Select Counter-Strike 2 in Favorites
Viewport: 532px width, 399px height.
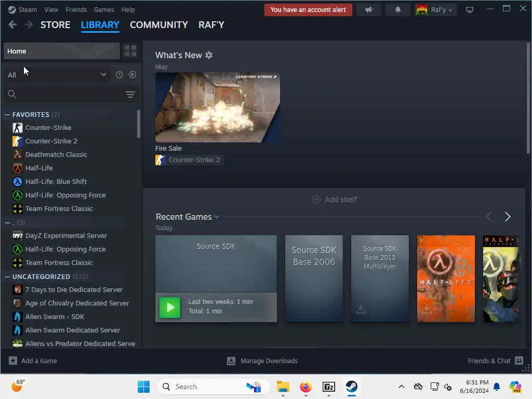51,141
